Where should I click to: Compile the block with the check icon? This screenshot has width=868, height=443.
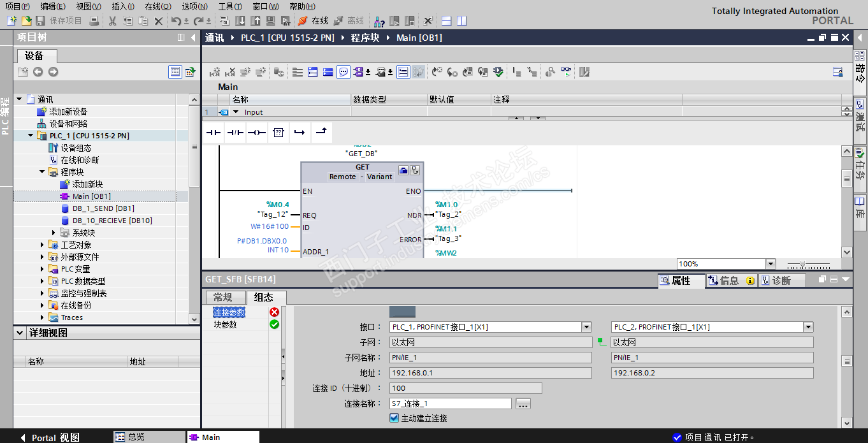[x=498, y=72]
